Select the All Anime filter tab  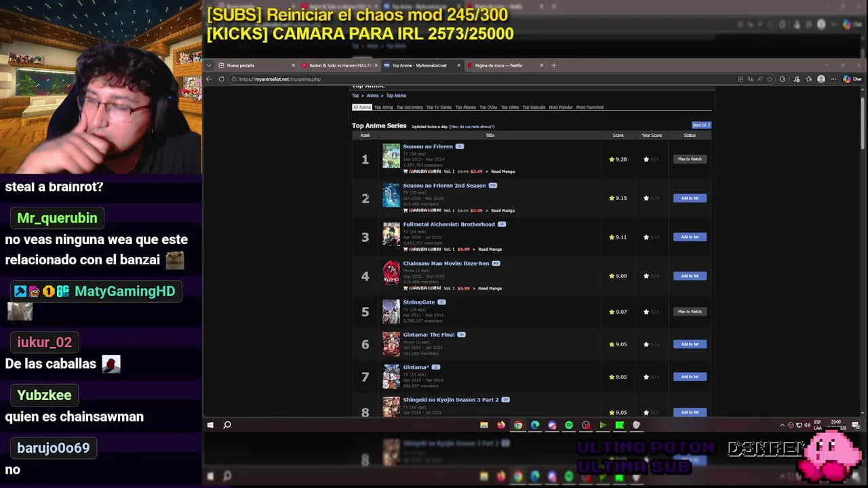click(x=362, y=107)
